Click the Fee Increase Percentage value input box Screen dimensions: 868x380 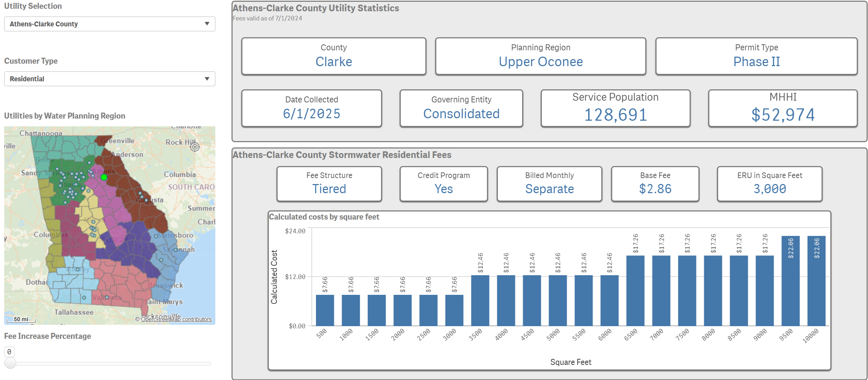point(9,351)
